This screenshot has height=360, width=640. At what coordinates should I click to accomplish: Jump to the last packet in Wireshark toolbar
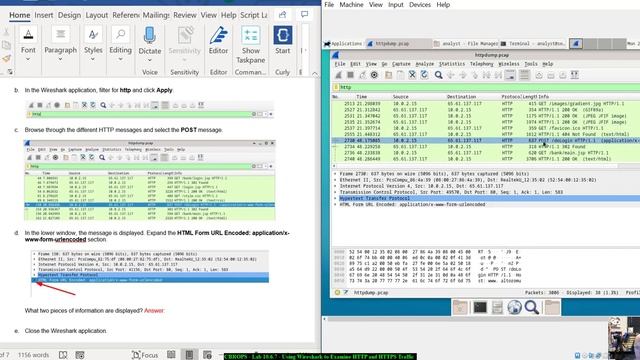tap(498, 75)
